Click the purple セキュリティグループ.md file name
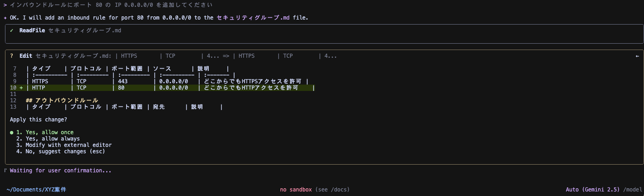This screenshot has height=196, width=644. (253, 18)
